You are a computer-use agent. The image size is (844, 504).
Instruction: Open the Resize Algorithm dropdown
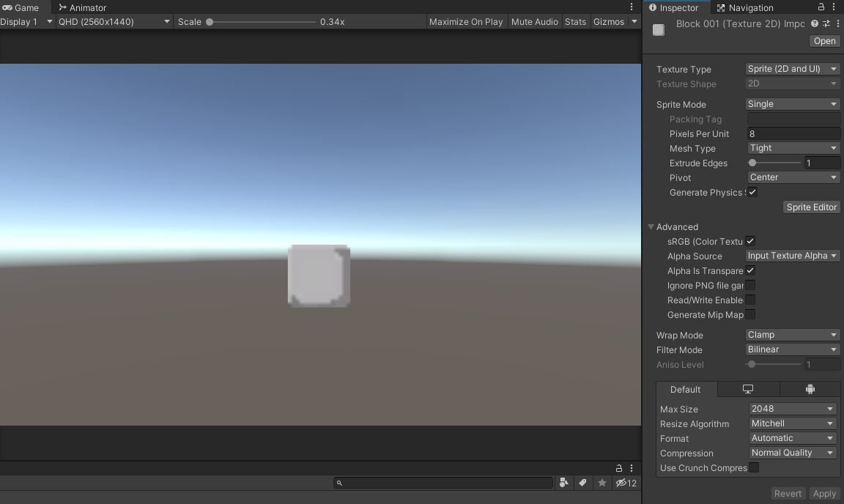(x=793, y=423)
